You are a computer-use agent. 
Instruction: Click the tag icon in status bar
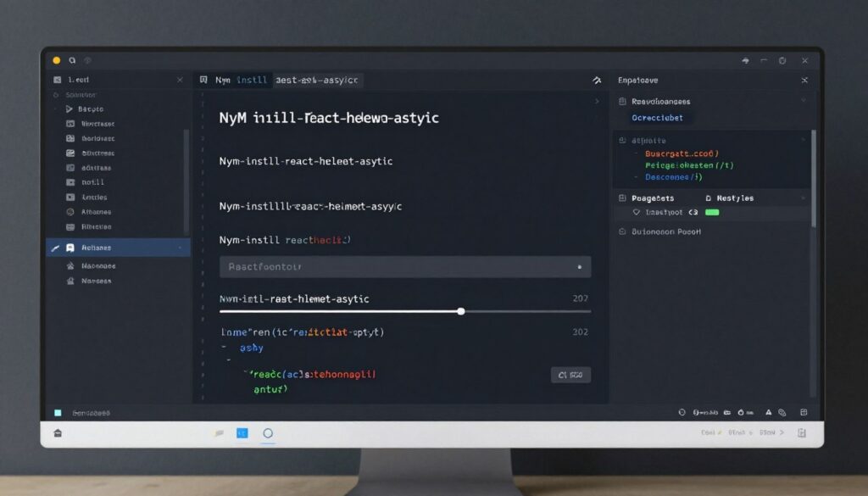point(782,412)
